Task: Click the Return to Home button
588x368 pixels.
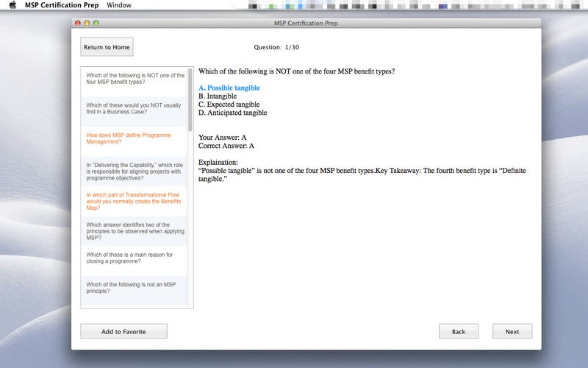Action: (107, 47)
